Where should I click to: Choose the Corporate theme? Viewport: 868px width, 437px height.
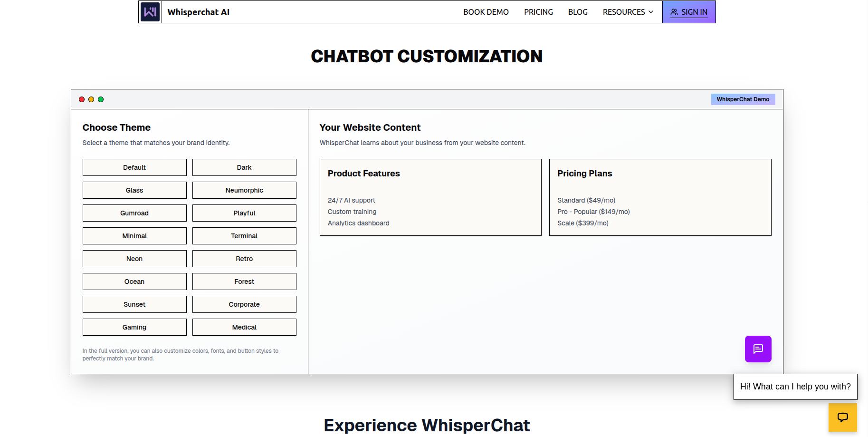coord(244,304)
